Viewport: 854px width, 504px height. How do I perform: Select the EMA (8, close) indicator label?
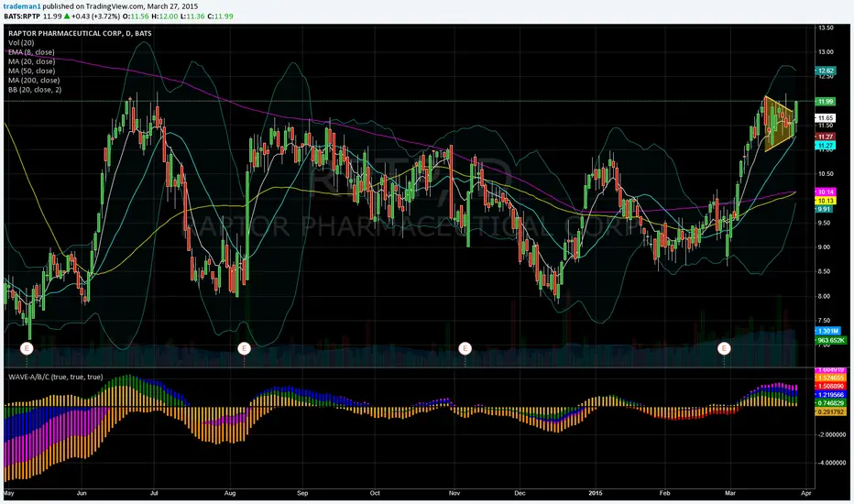tap(31, 52)
